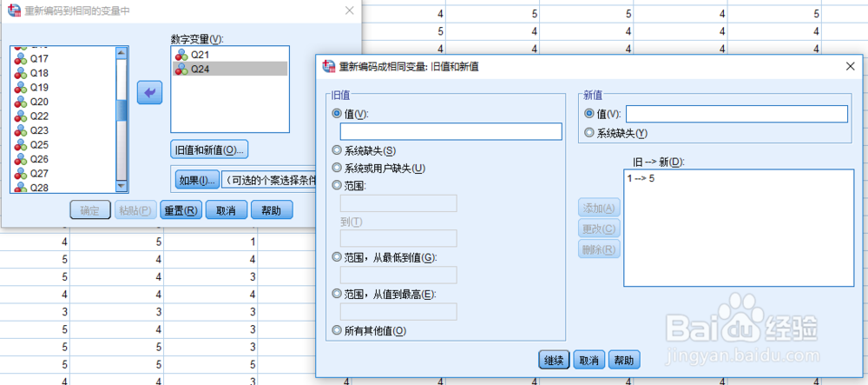
Task: Select the Q27 variable icon in list
Action: [21, 174]
